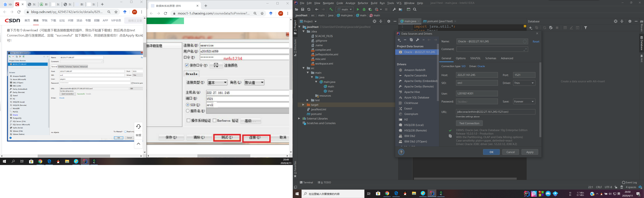This screenshot has height=198, width=644.
Task: Enable the Kerberos 验证 checkbox in the screenshot
Action: click(214, 121)
